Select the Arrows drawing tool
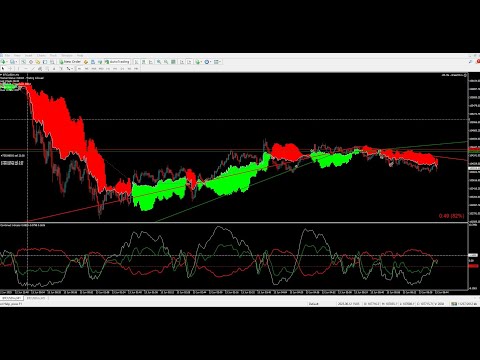This screenshot has height=360, width=480. tap(68, 68)
